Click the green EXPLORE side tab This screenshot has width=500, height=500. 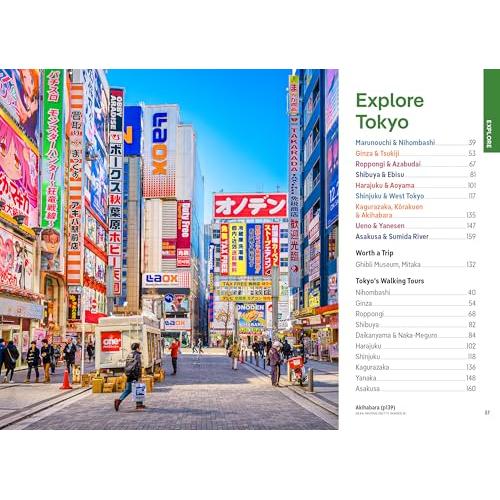click(x=491, y=111)
